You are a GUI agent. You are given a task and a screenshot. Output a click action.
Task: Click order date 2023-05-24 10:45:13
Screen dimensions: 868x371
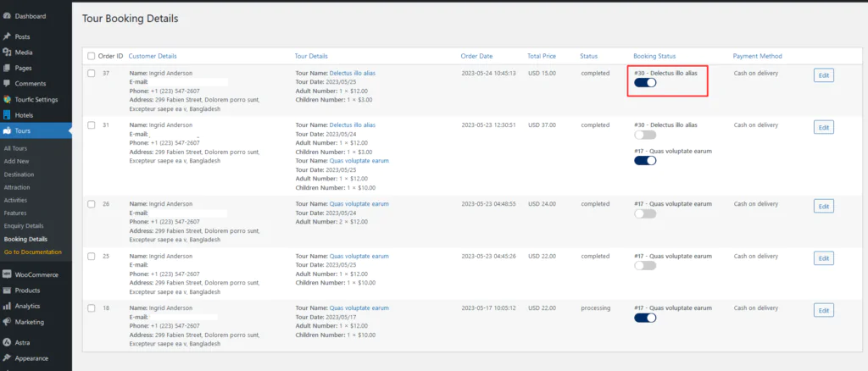click(489, 73)
